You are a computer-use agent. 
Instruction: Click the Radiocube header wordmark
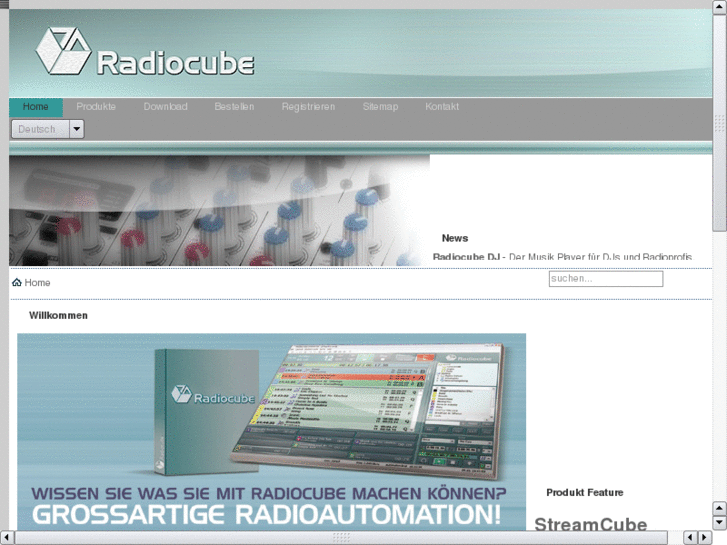coord(176,63)
